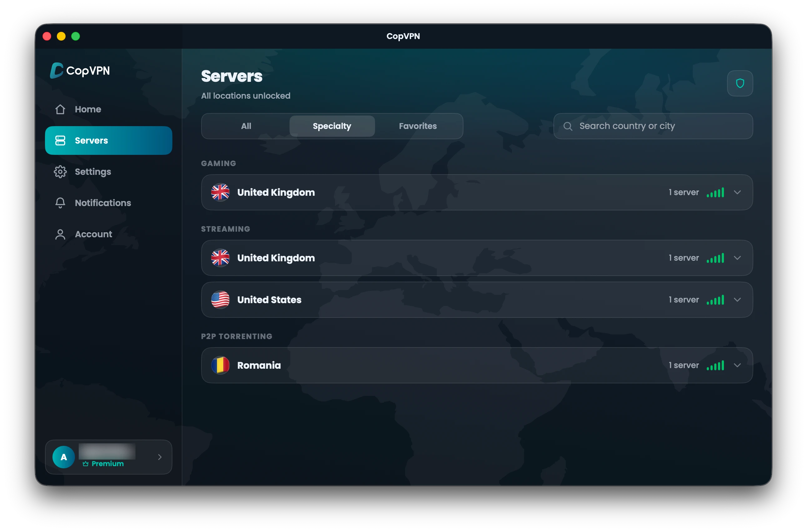Select United Kingdom under Gaming

[x=276, y=192]
